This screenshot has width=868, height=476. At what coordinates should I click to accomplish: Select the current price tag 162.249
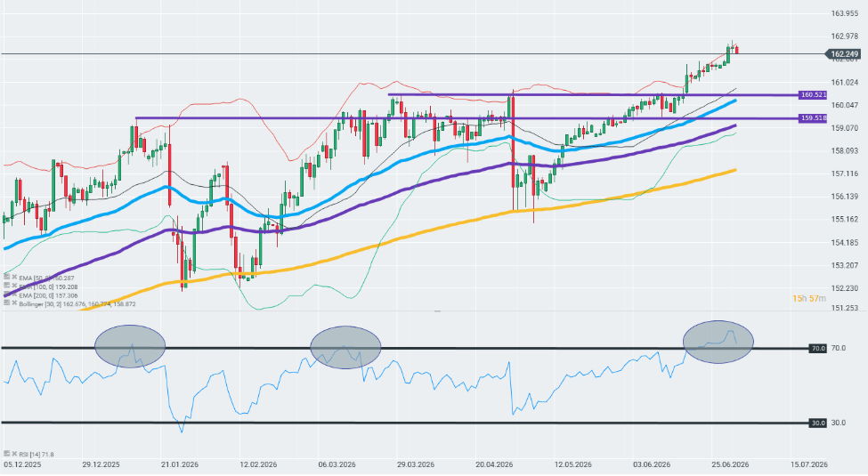(844, 53)
